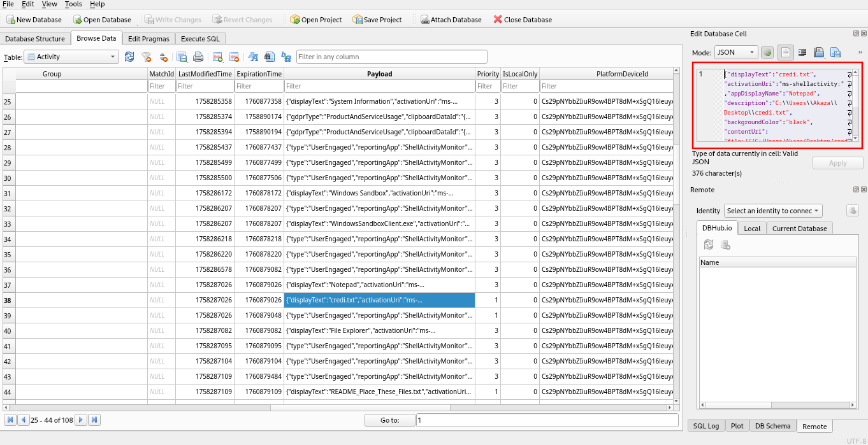This screenshot has height=445, width=868.
Task: Open the Tools menu
Action: tap(73, 4)
